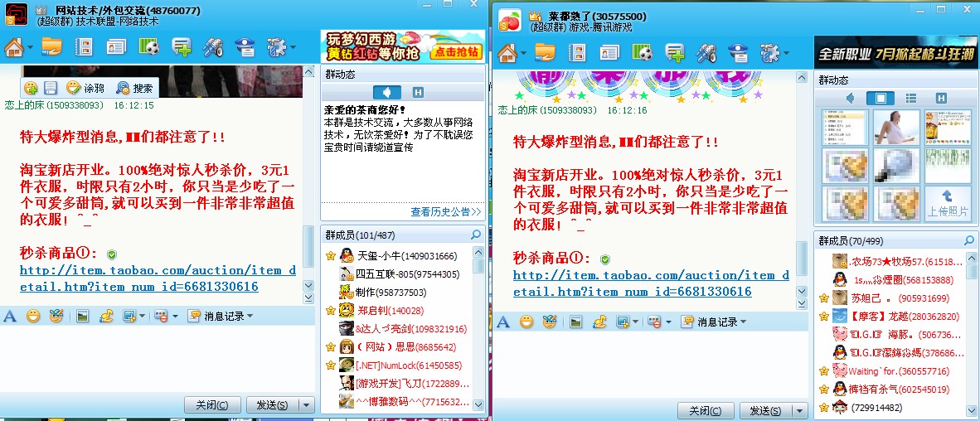The image size is (980, 421).
Task: Click 发送(S) button in right window
Action: [x=765, y=410]
